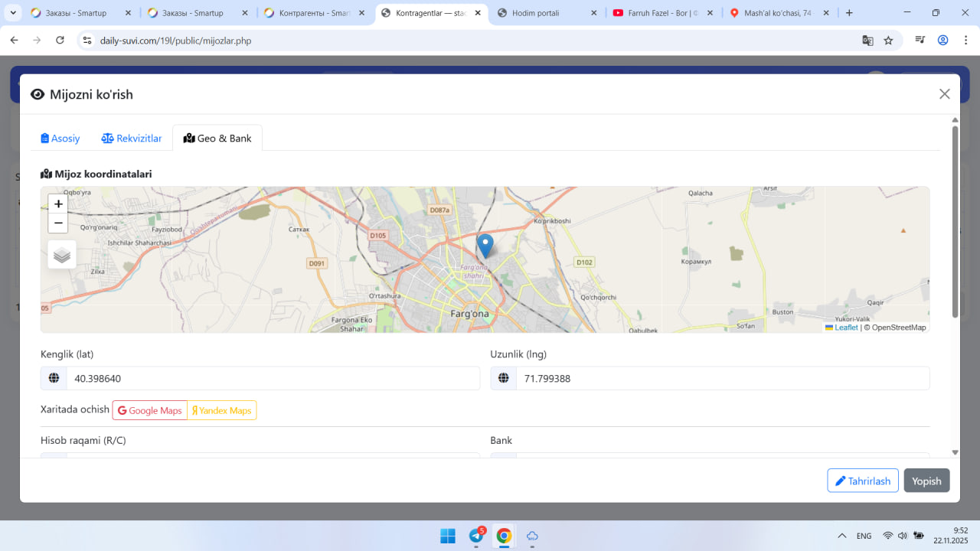The image size is (980, 551).
Task: Switch to the Rekvizitlar tab
Action: point(132,139)
